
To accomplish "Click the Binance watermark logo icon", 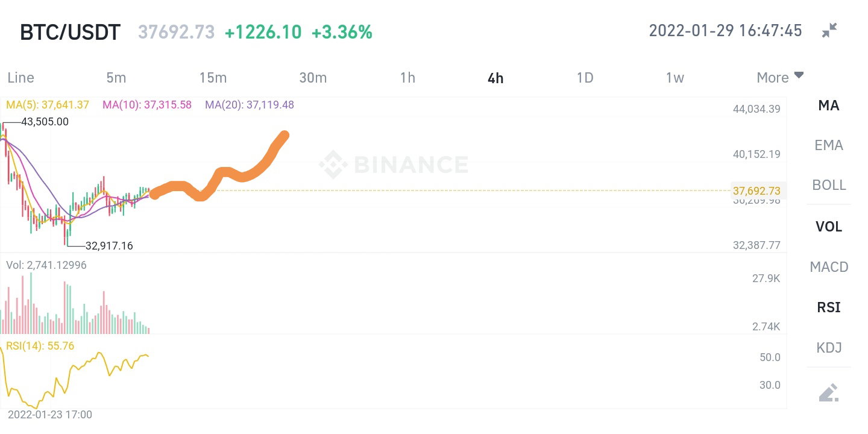I will pyautogui.click(x=333, y=165).
